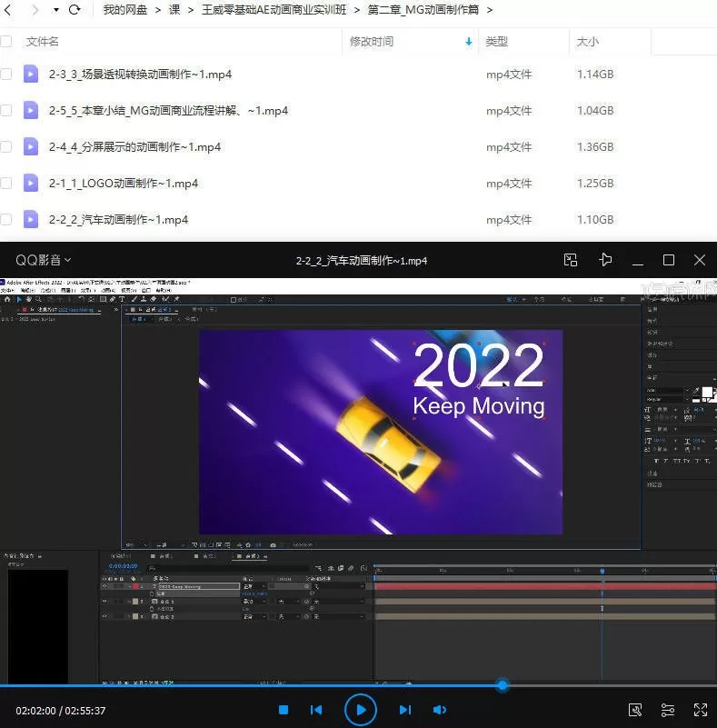Open the QQ影音 main menu dropdown

coord(43,260)
